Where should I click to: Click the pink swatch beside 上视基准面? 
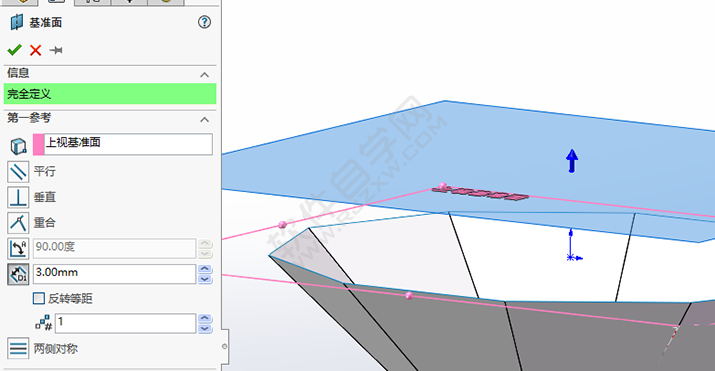tap(39, 144)
